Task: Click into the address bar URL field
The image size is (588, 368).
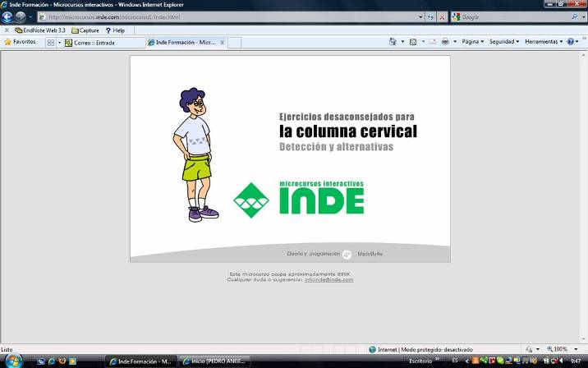Action: [x=230, y=16]
